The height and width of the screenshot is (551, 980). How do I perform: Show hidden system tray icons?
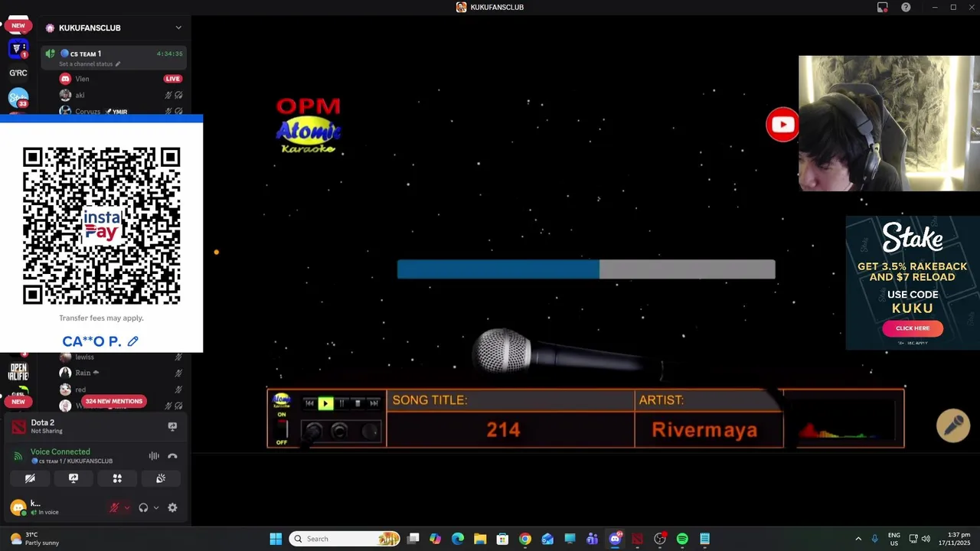(x=858, y=539)
